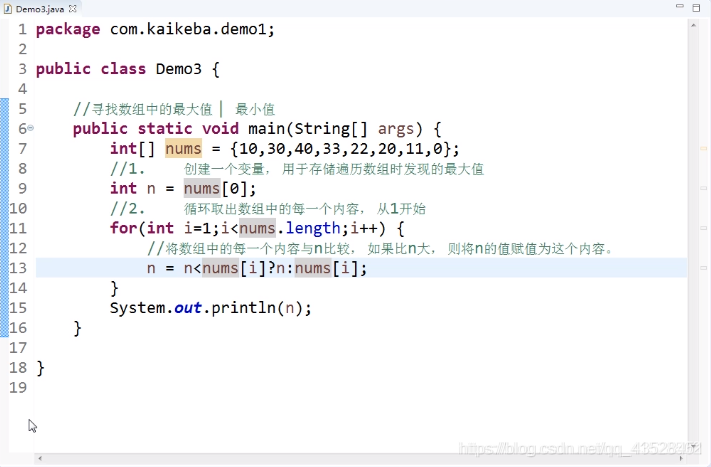Viewport: 711px width, 467px height.
Task: Click line number 13 in the gutter
Action: (18, 268)
